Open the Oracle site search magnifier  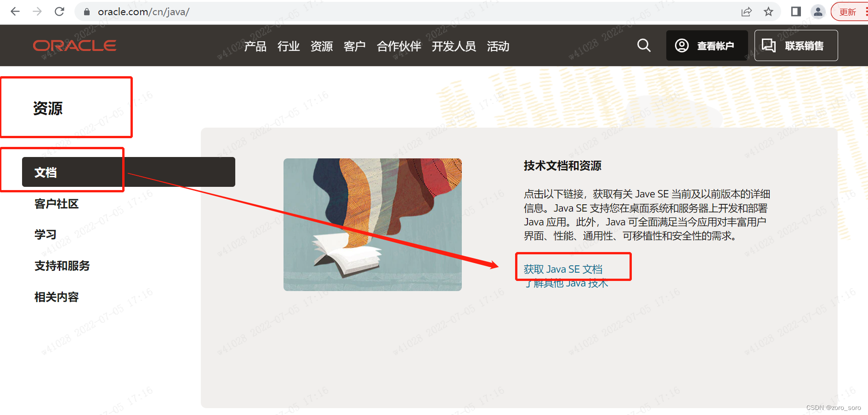(x=644, y=45)
